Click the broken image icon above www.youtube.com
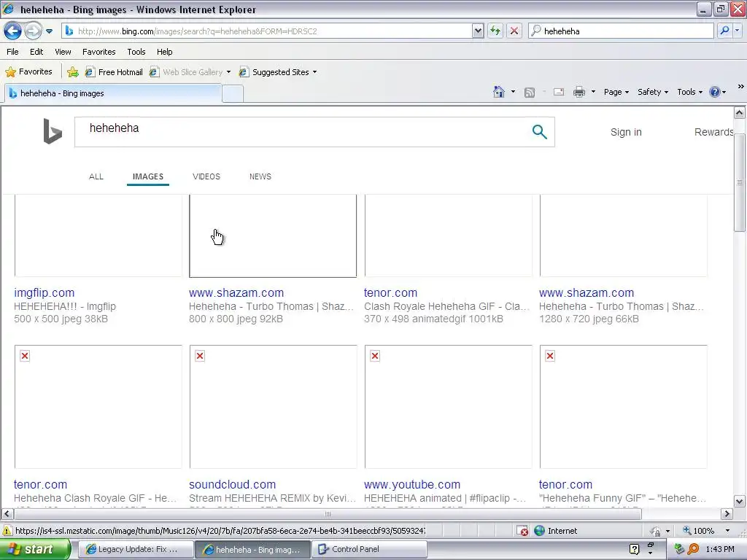The width and height of the screenshot is (747, 560). [375, 356]
